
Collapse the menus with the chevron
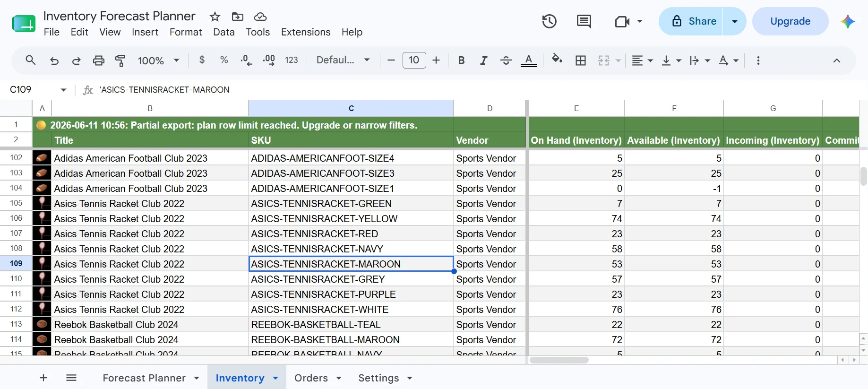(837, 61)
